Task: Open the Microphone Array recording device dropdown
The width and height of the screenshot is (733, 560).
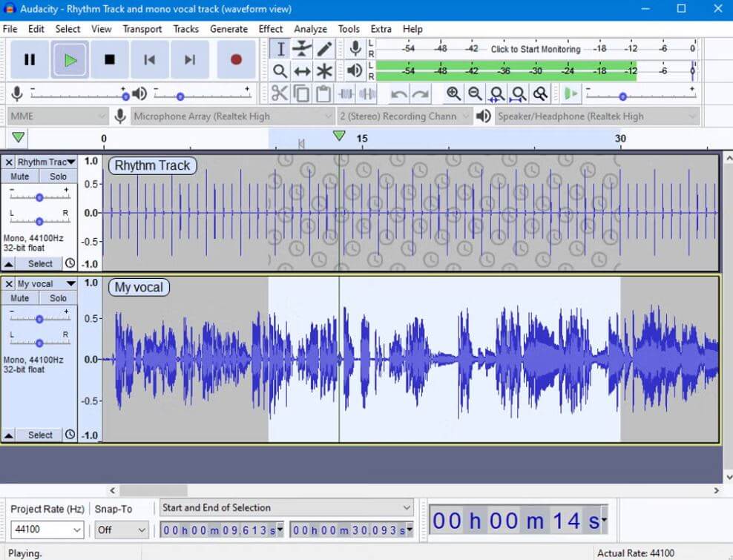Action: 232,116
